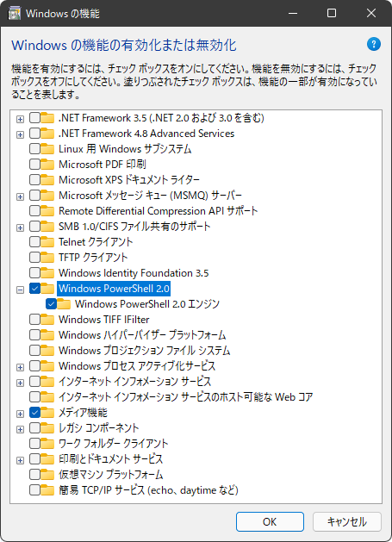Expand SMB 1.0/CIFS ファイル共有のサポート node
The image size is (392, 542).
(x=20, y=227)
